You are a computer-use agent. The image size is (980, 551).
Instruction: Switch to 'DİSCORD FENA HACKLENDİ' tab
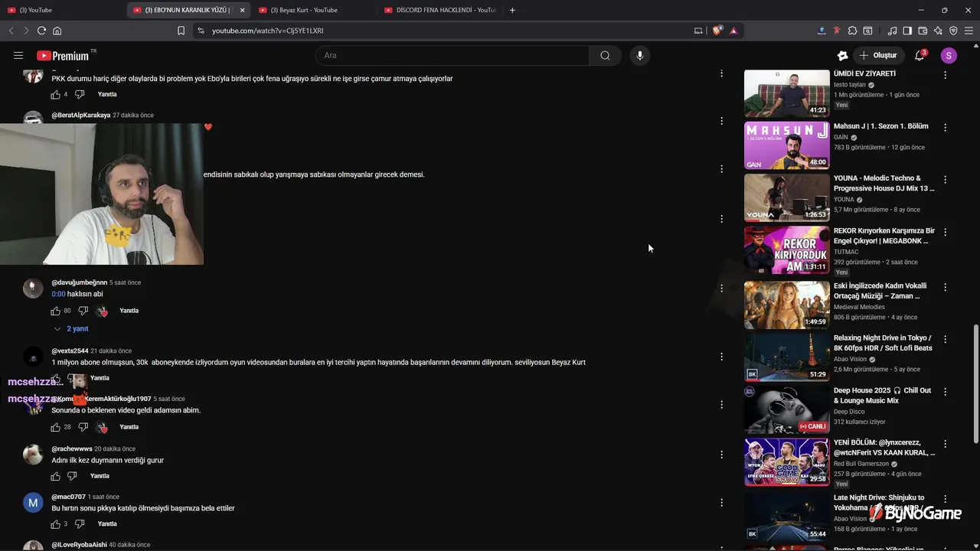(x=440, y=10)
